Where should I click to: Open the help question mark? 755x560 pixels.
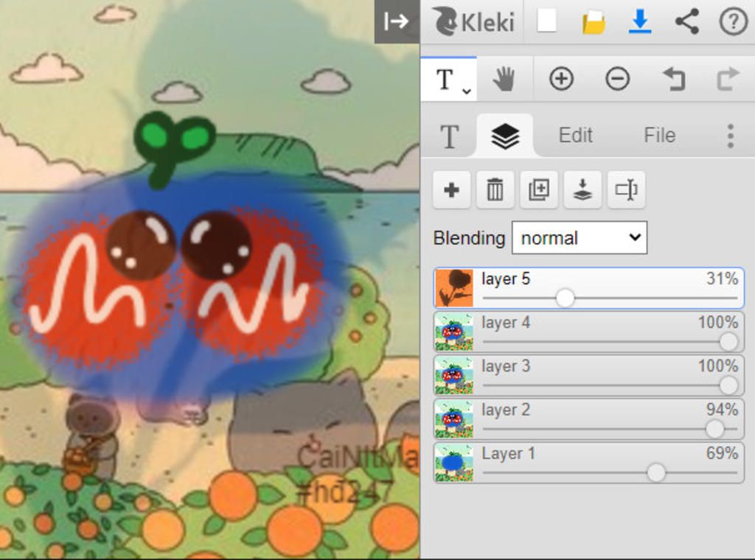click(733, 21)
